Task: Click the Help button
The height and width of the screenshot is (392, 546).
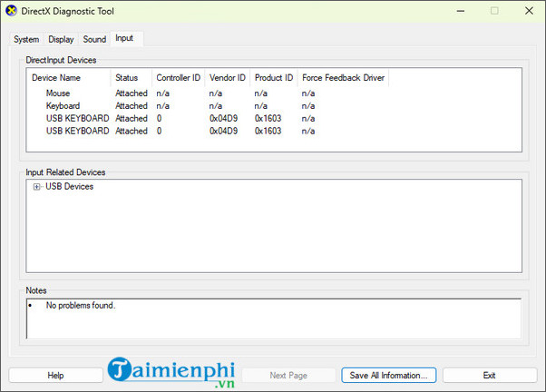Action: (x=55, y=376)
